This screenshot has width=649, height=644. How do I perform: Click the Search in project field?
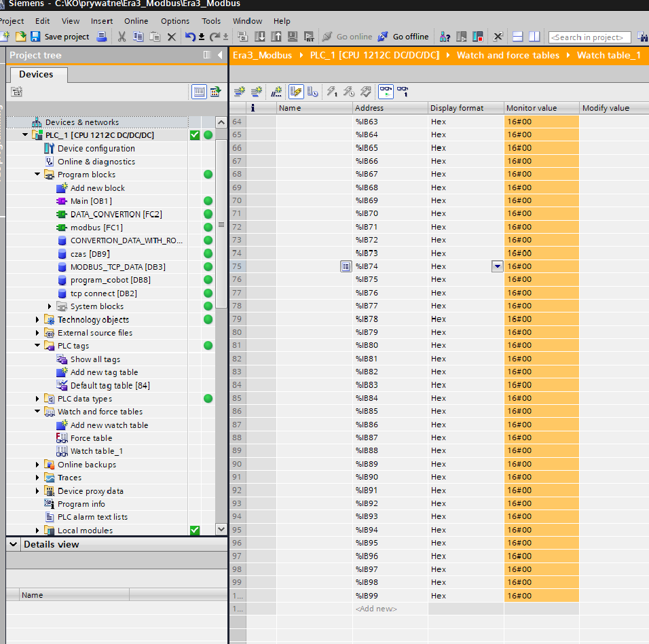(x=589, y=37)
